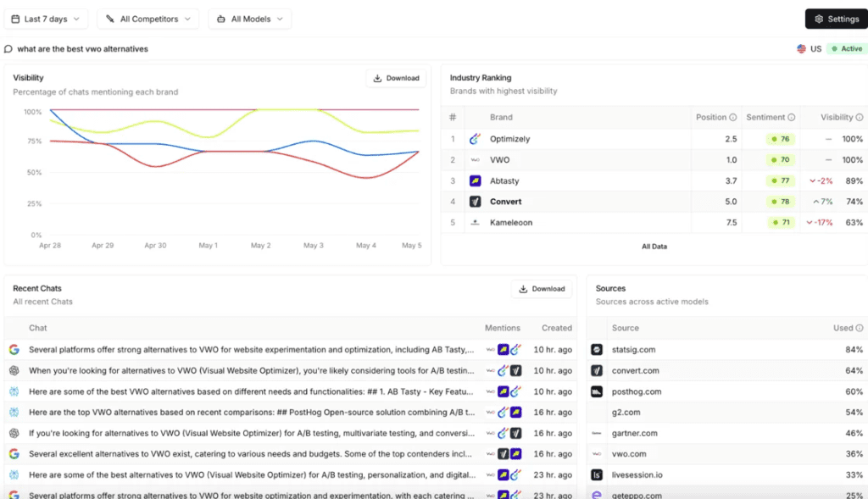Download the Visibility chart data
Screen dimensions: 868x499
[397, 78]
